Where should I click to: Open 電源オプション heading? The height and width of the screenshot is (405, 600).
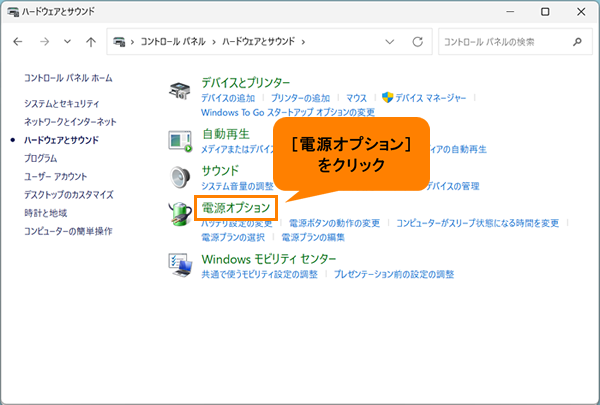click(x=236, y=208)
